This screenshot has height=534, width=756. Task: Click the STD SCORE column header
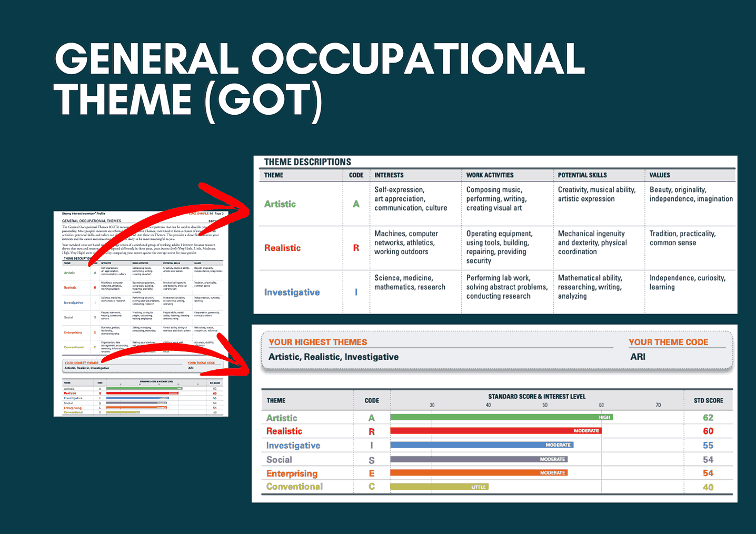pos(708,401)
